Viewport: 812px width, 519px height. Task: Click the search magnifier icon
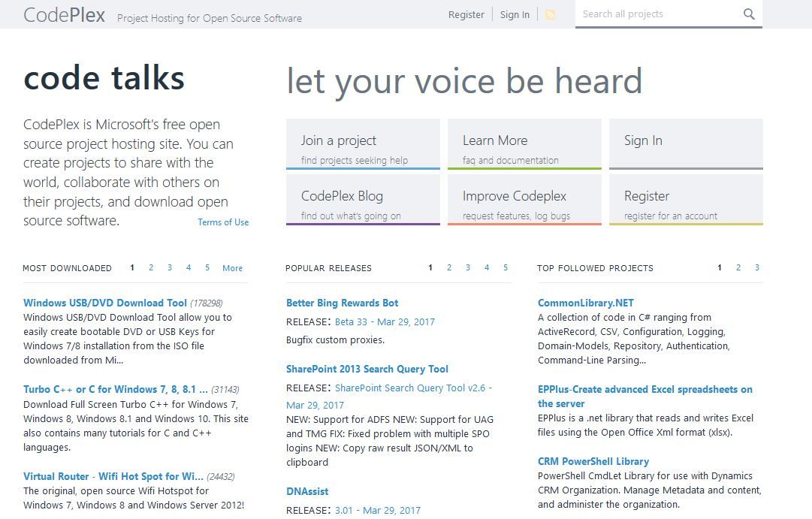pyautogui.click(x=749, y=14)
